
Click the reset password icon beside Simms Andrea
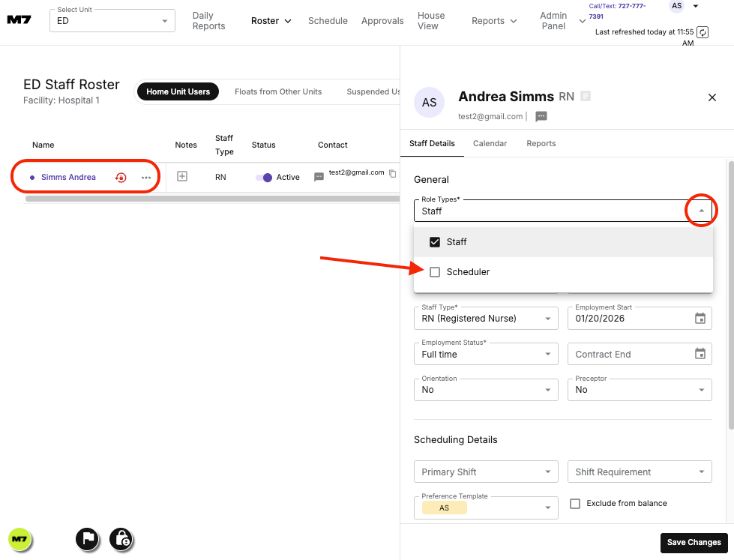(121, 178)
